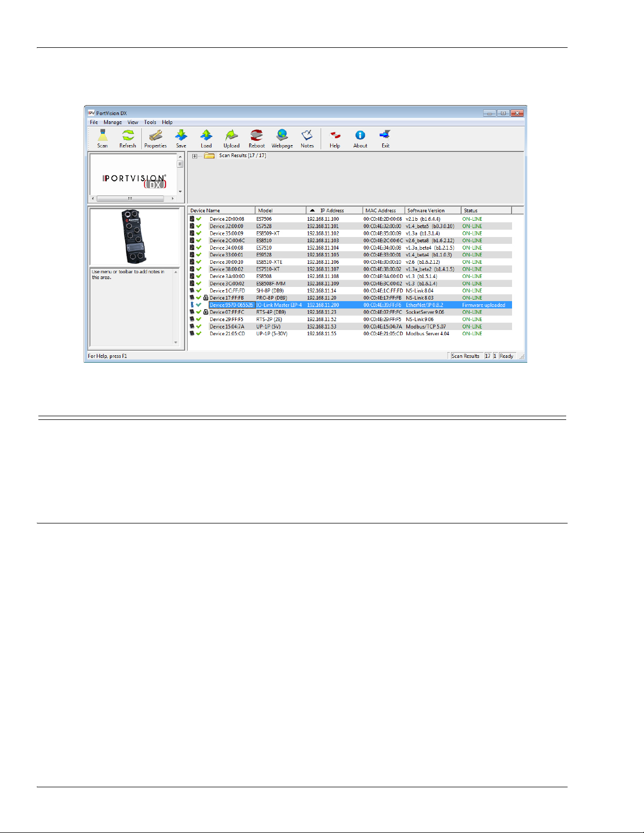Sort by Software Version column header
Viewport: 644px width, 833px height.
(x=433, y=210)
